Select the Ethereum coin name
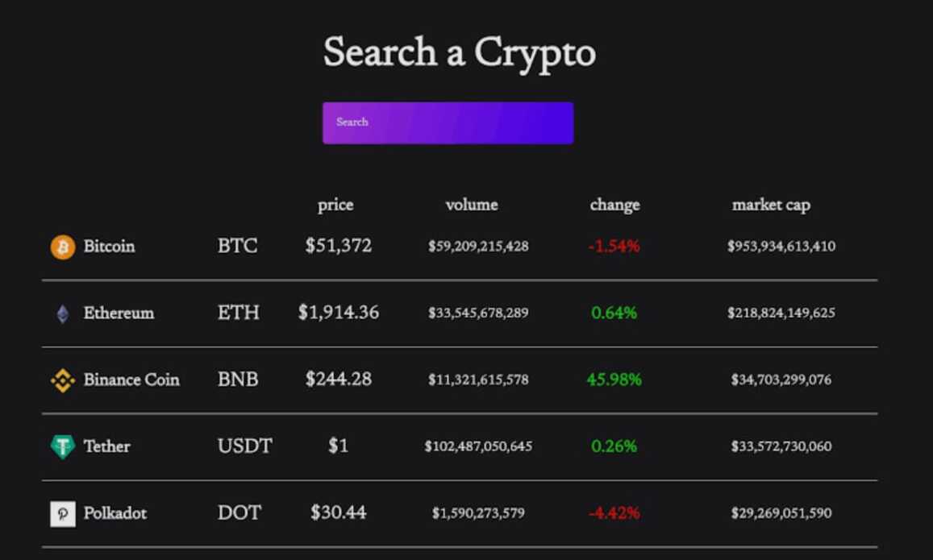Viewport: 933px width, 560px height. coord(119,313)
